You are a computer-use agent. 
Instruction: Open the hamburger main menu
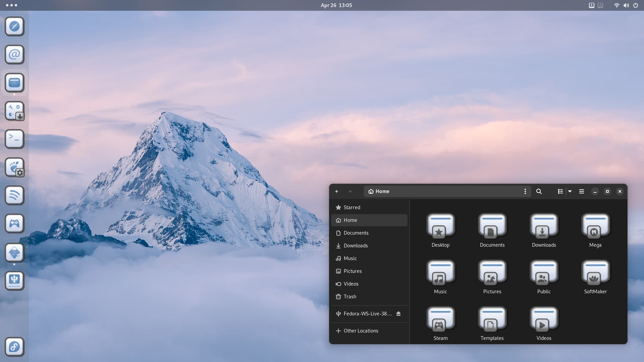(582, 191)
